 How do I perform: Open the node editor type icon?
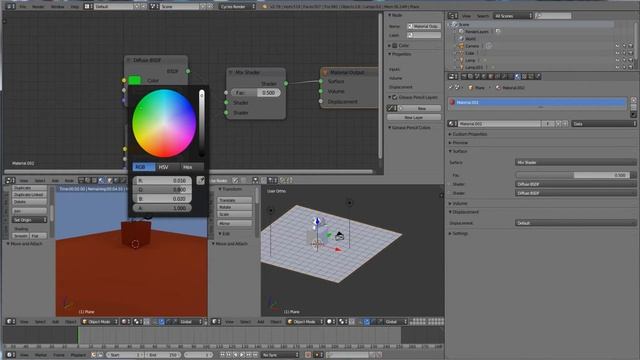9,180
